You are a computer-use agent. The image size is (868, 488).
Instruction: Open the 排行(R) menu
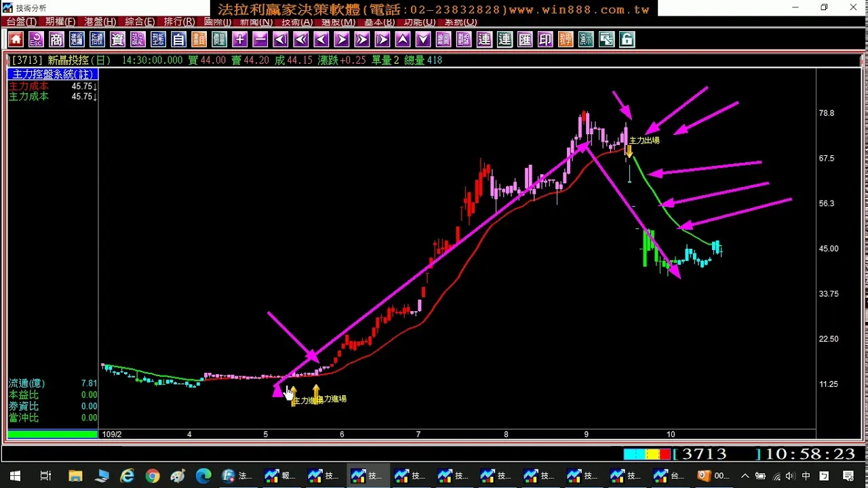(179, 22)
